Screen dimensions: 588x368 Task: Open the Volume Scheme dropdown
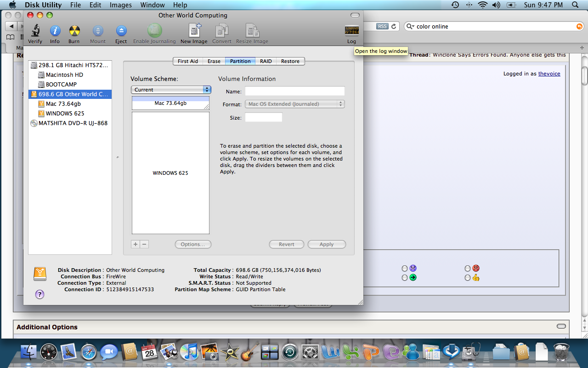pyautogui.click(x=171, y=90)
